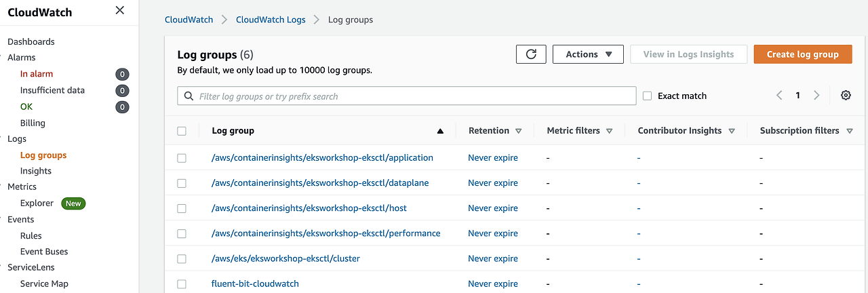Go to next page arrow
The width and height of the screenshot is (868, 293).
click(x=816, y=96)
